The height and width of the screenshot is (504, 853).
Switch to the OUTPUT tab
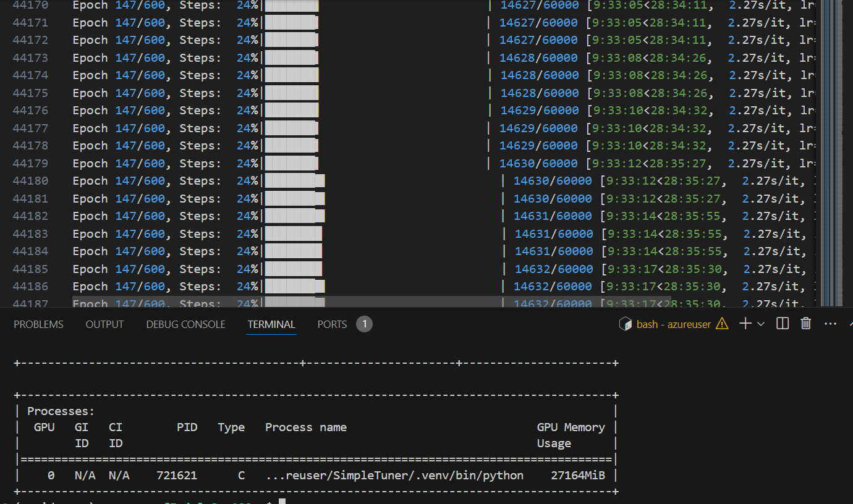(x=104, y=324)
